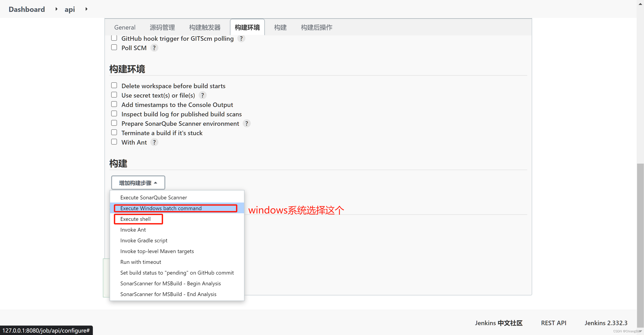Select Invoke Gradle script
Image resolution: width=644 pixels, height=335 pixels.
(177, 240)
